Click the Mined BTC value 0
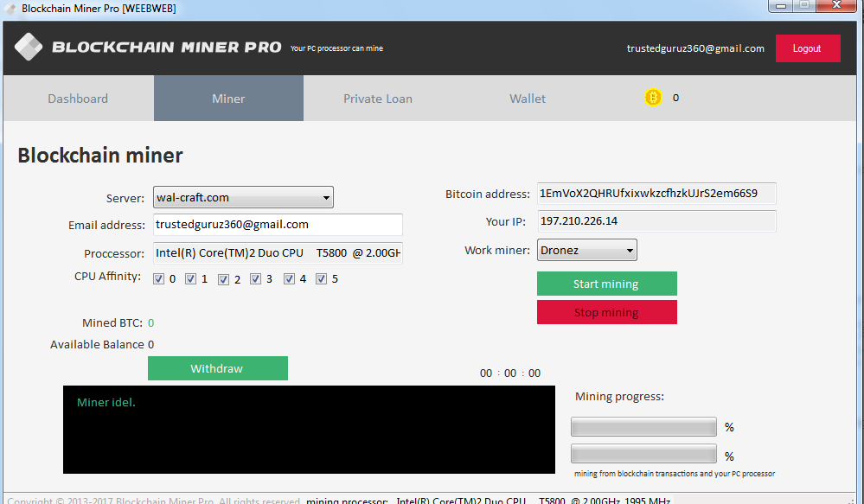Viewport: 864px width, 504px height. 151,322
